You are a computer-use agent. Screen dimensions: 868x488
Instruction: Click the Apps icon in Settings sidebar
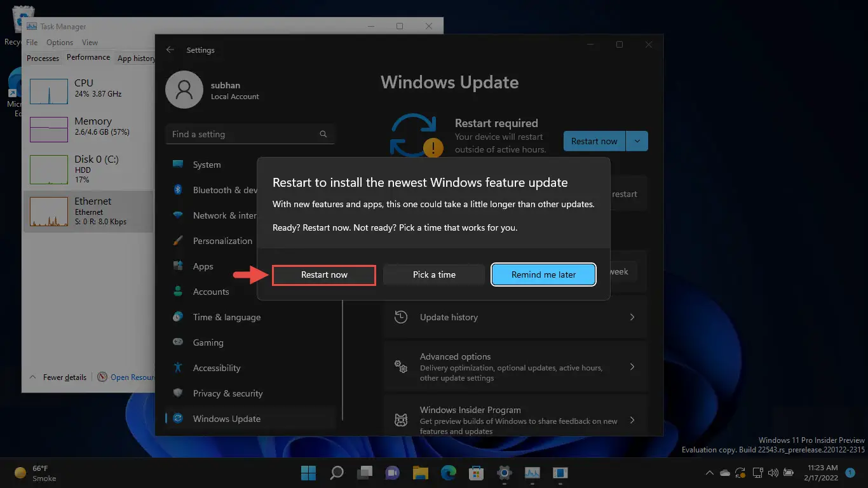click(x=179, y=266)
